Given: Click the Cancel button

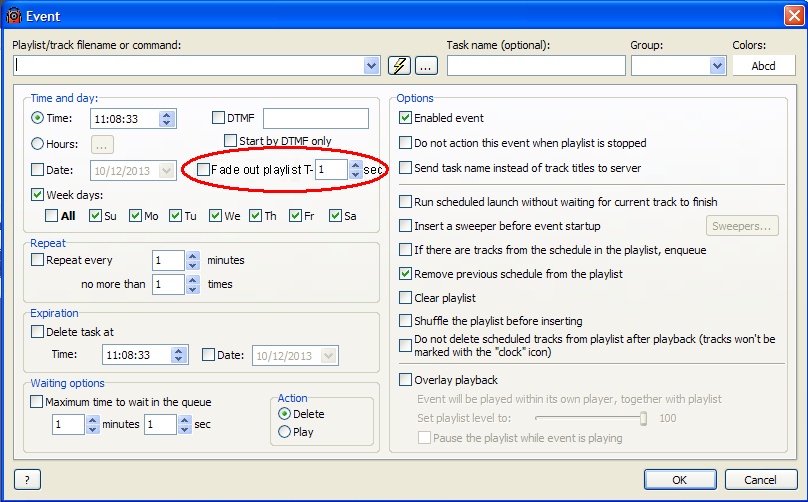Looking at the screenshot, I should [x=761, y=480].
